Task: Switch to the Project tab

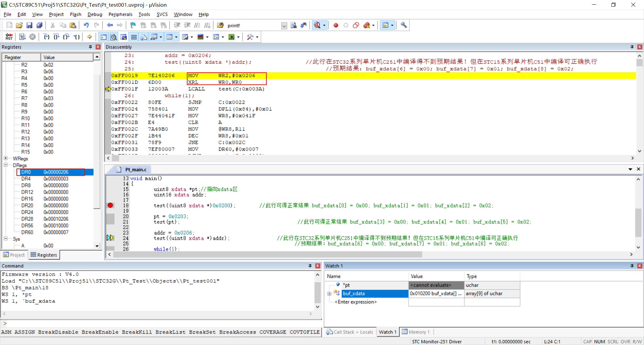Action: coord(14,255)
